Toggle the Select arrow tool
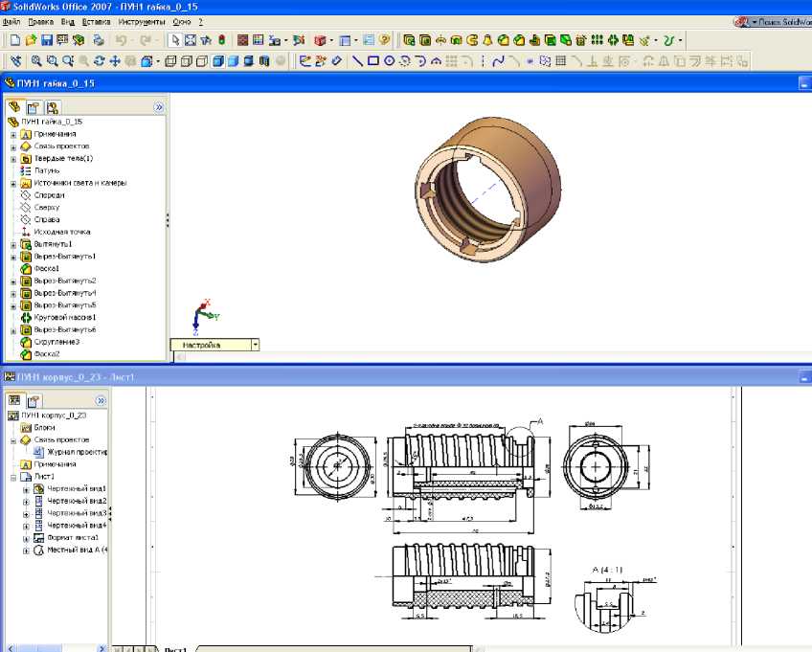The width and height of the screenshot is (812, 652). point(173,40)
